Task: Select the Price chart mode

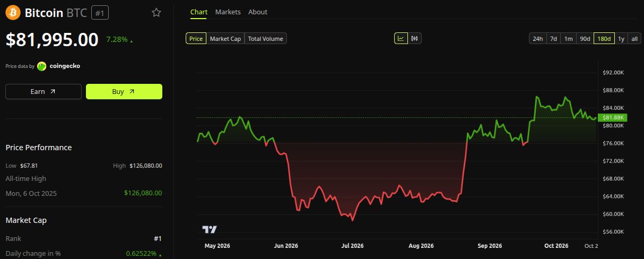Action: 196,38
